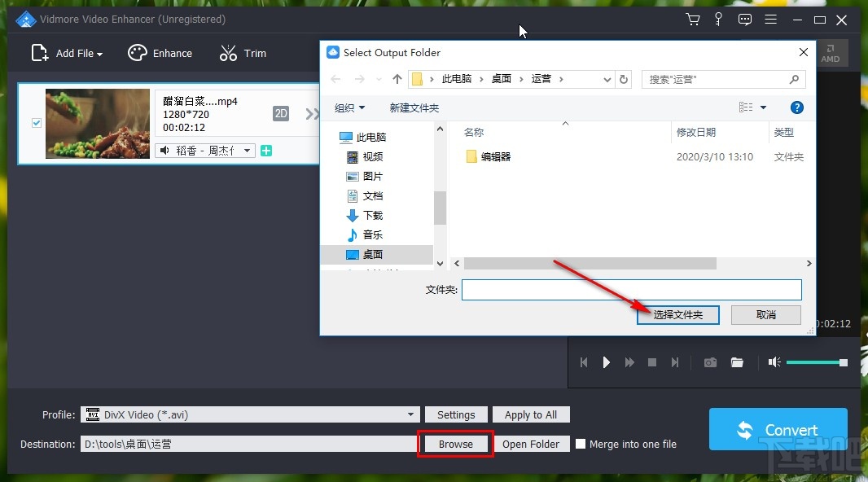Enable Merge into one file checkbox

[x=581, y=444]
